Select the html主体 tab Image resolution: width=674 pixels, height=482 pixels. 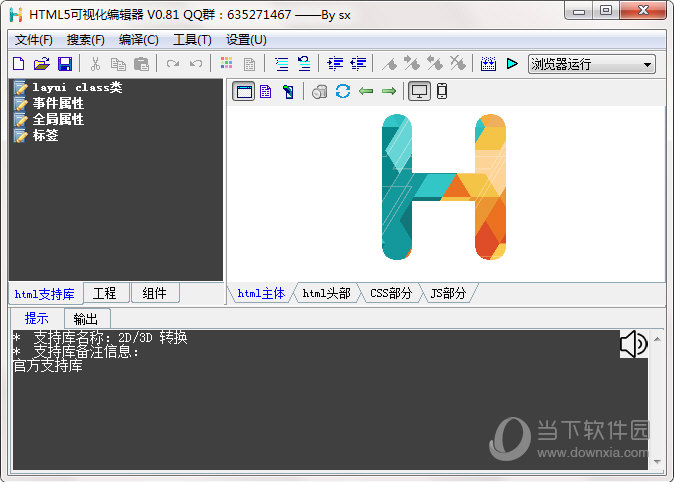click(x=261, y=293)
